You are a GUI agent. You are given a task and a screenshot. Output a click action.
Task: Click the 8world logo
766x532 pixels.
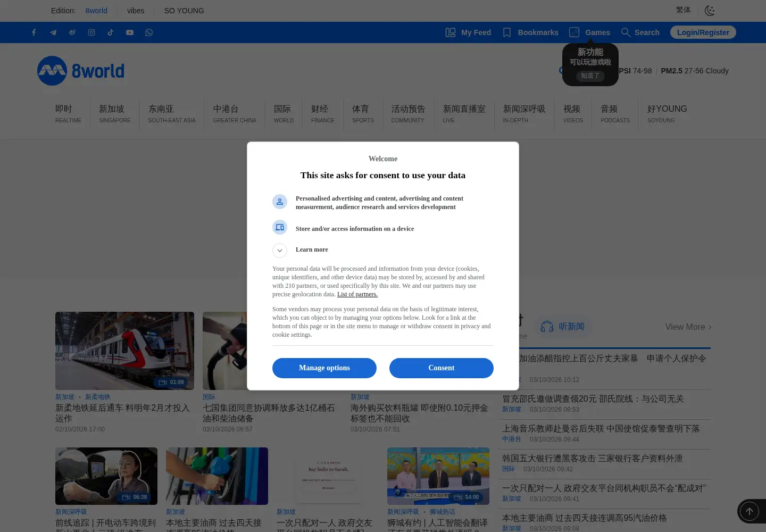(x=81, y=71)
